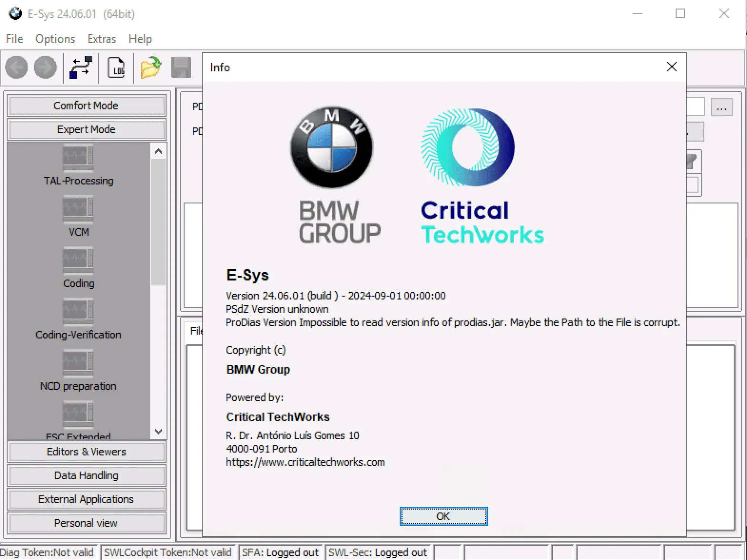Screen dimensions: 747x560
Task: Open the Options menu
Action: pos(55,39)
